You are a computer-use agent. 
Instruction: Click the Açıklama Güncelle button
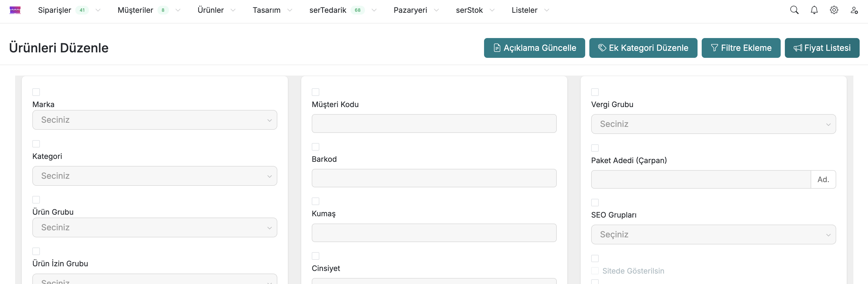[534, 48]
